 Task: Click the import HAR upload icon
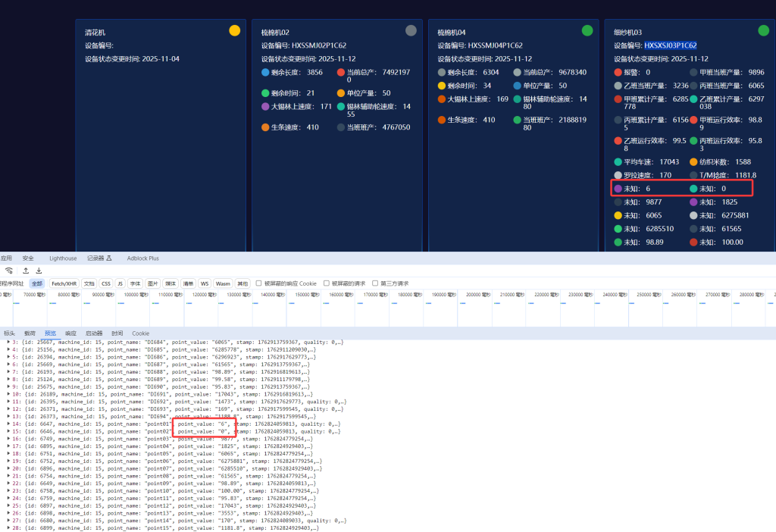pos(26,271)
